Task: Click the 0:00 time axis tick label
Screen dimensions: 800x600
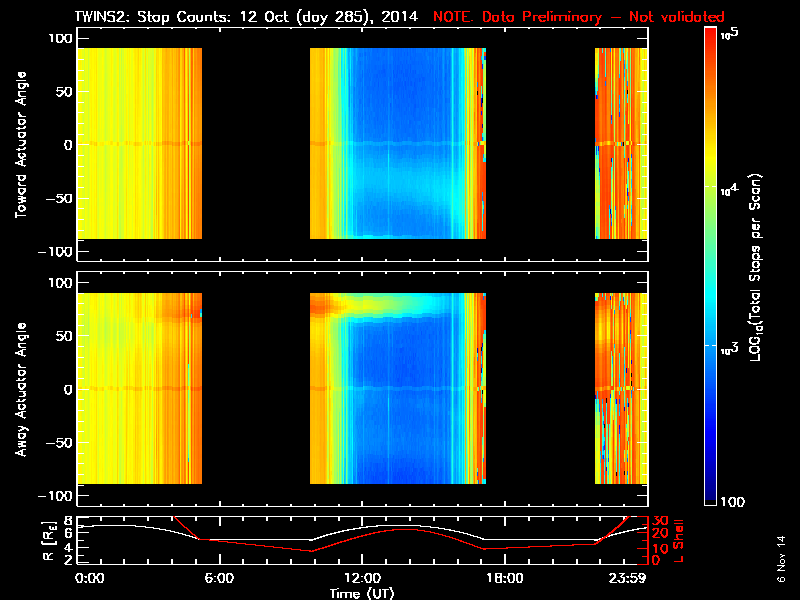Action: point(89,578)
